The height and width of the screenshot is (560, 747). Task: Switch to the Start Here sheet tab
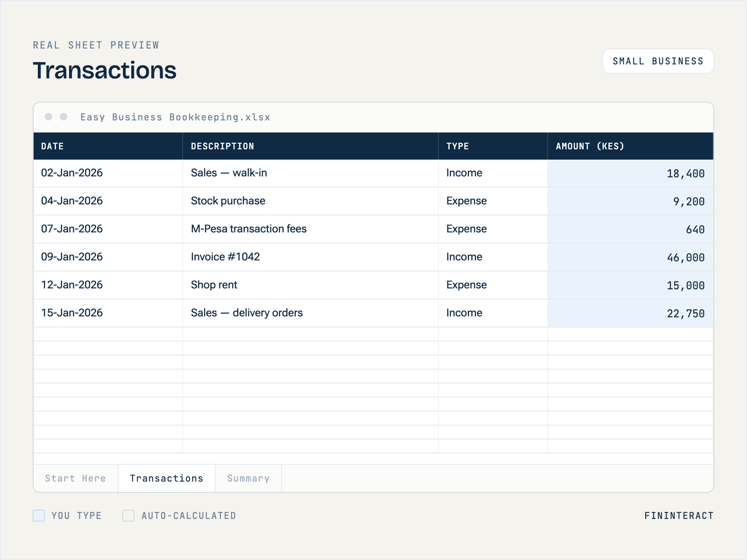pos(76,478)
